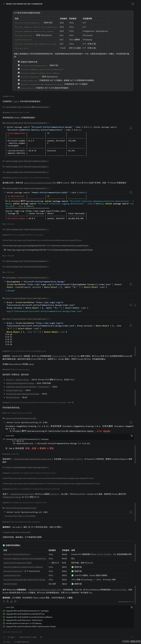Collapse the Todos (8/8) list at the bottom
This screenshot has height=644, width=141.
click(x=4, y=607)
